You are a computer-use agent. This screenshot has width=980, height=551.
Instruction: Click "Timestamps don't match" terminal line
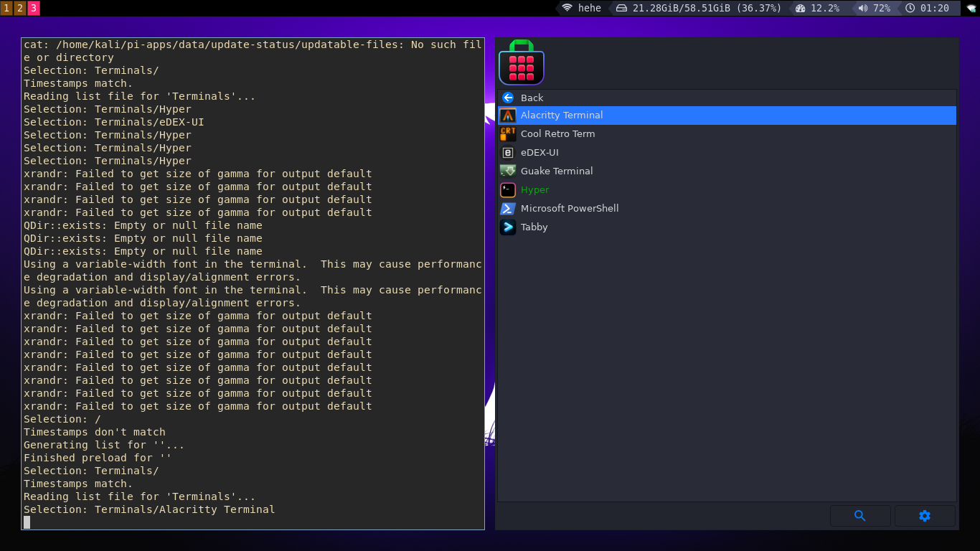pyautogui.click(x=95, y=432)
